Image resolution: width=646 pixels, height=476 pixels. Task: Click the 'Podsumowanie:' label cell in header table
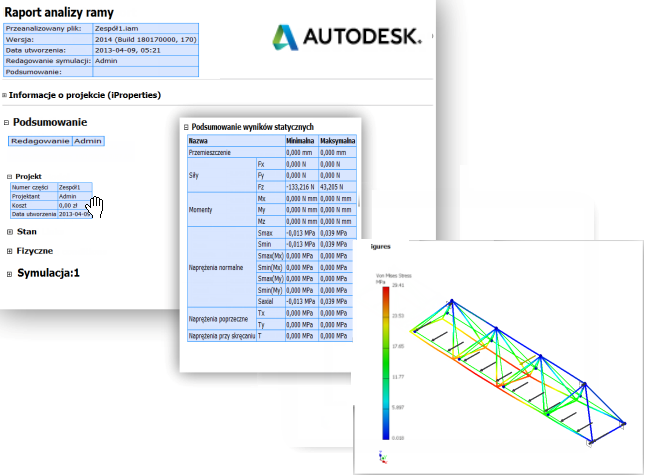tap(48, 72)
